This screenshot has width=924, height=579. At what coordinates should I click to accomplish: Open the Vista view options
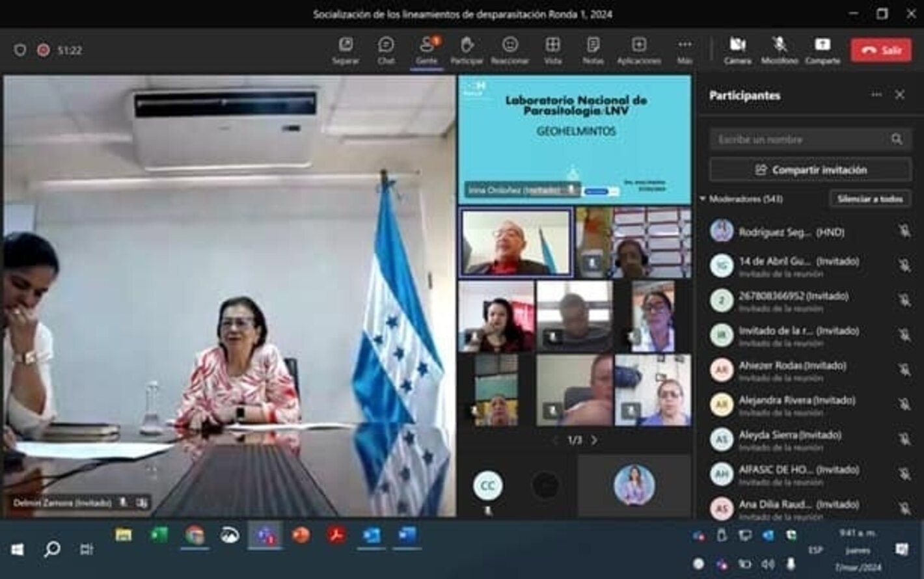[x=554, y=49]
